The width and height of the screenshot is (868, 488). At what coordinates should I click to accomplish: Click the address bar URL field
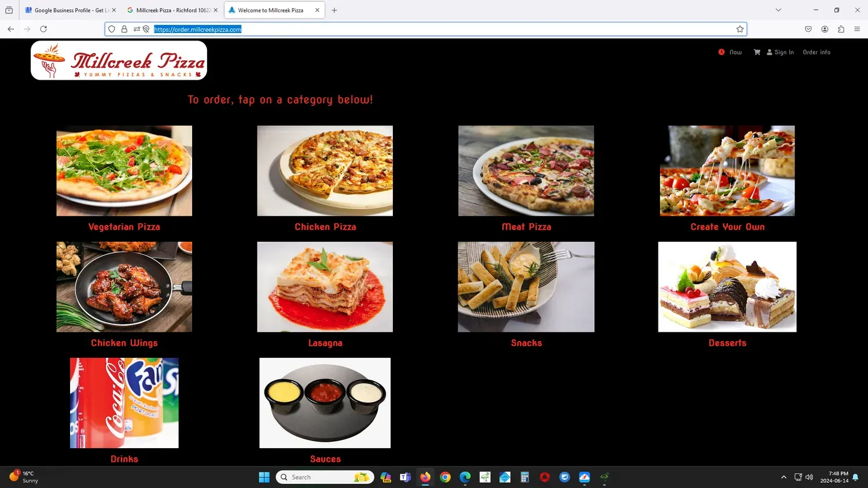[425, 29]
